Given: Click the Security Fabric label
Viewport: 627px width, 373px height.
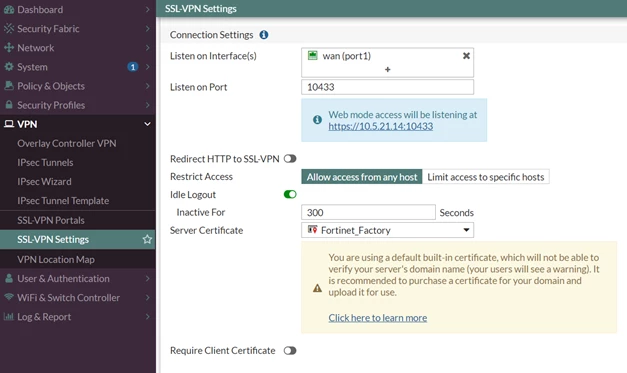Looking at the screenshot, I should tap(48, 29).
